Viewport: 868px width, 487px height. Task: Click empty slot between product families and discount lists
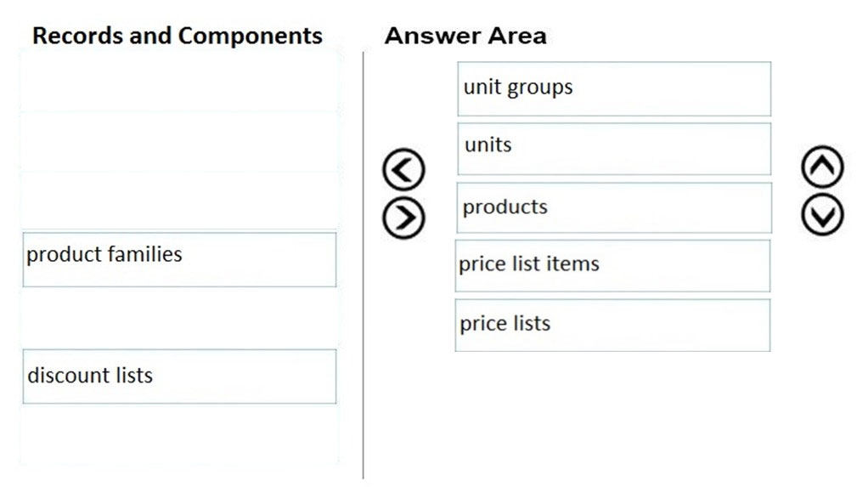click(179, 318)
